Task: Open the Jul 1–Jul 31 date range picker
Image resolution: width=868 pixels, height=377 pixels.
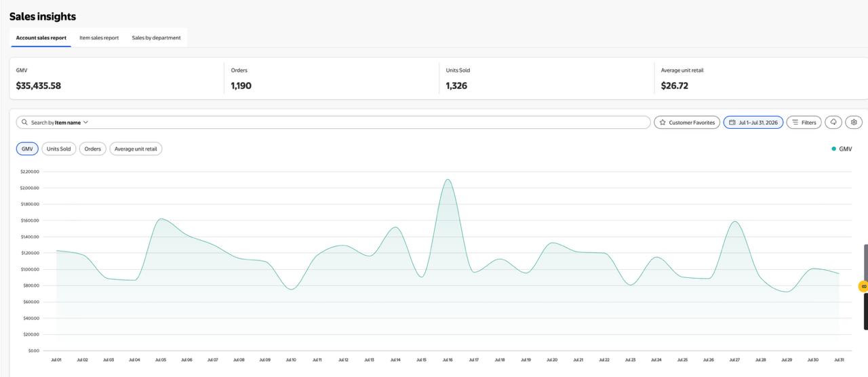Action: (753, 123)
